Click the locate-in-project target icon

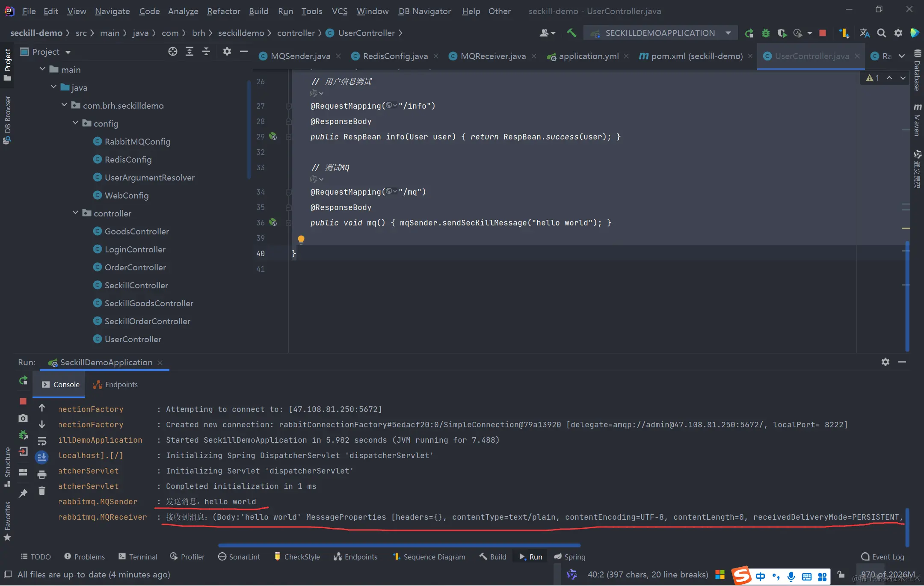173,52
